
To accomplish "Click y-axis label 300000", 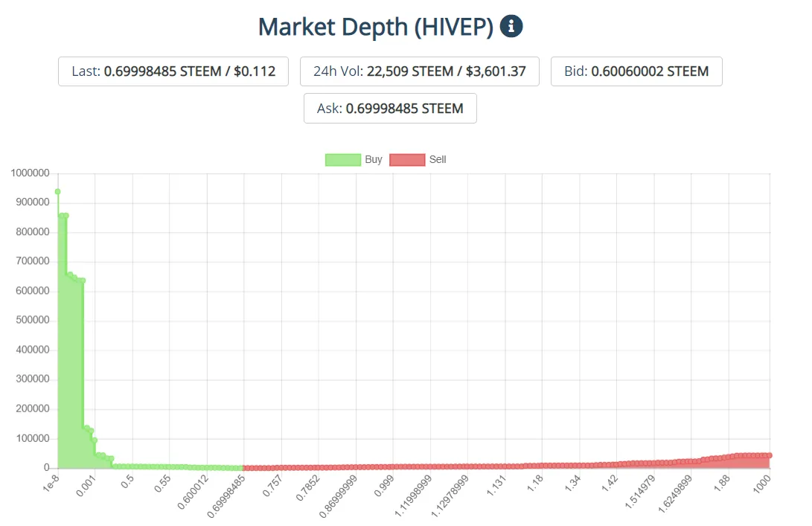I will coord(33,379).
